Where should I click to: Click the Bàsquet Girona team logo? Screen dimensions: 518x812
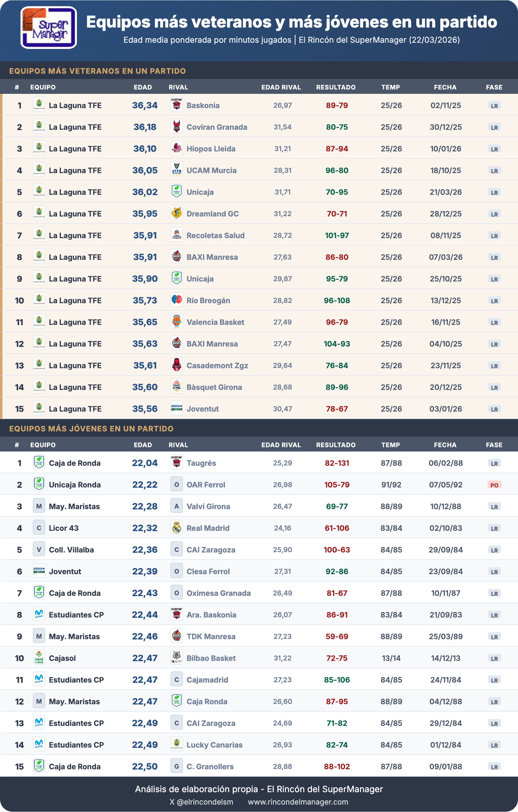176,387
